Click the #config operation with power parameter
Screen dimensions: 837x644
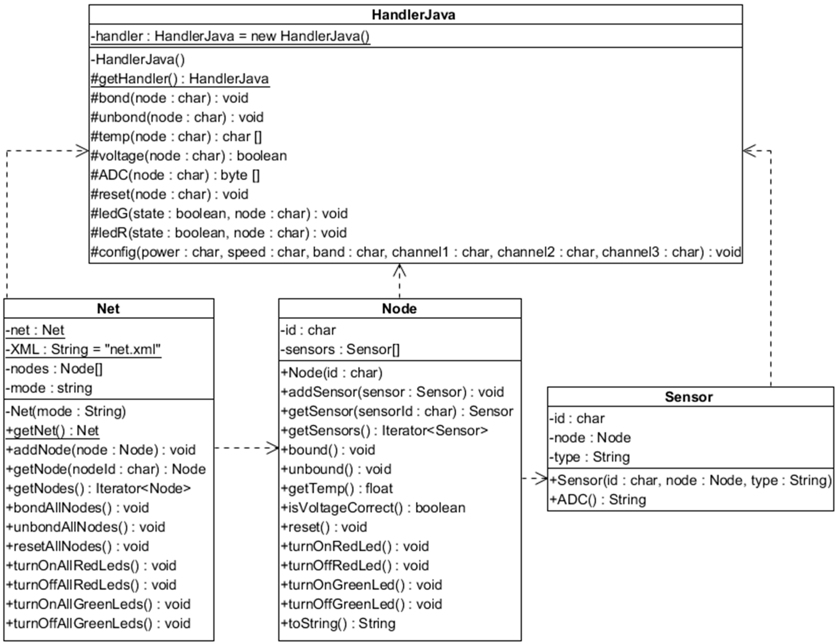pyautogui.click(x=416, y=252)
